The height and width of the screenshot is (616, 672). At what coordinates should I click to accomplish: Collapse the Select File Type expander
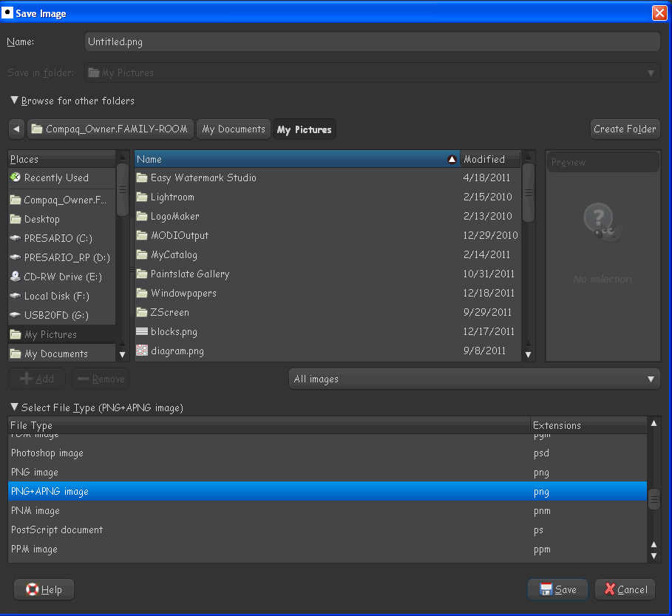pyautogui.click(x=14, y=407)
